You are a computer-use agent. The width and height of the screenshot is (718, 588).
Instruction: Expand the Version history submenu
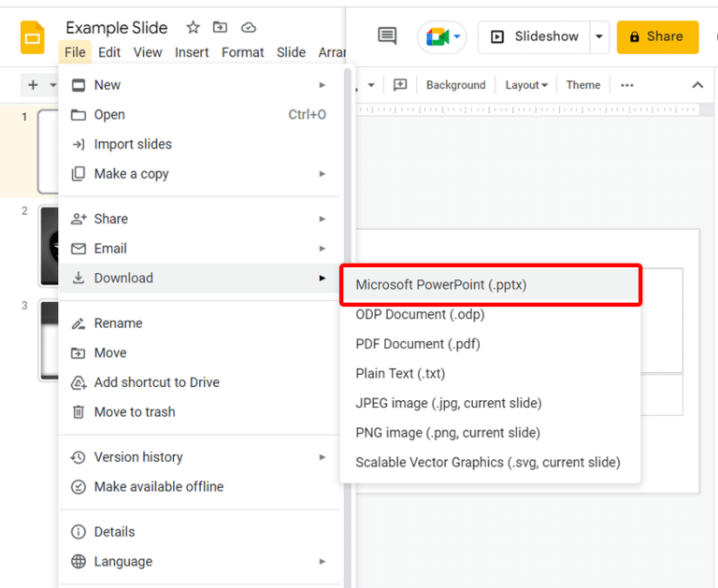pyautogui.click(x=200, y=457)
